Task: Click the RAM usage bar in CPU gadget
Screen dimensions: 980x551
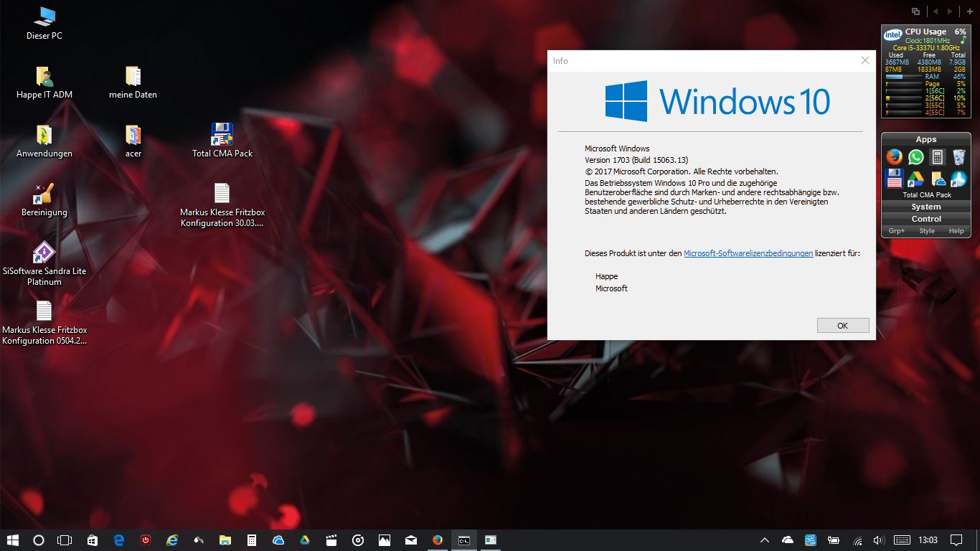Action: point(904,77)
